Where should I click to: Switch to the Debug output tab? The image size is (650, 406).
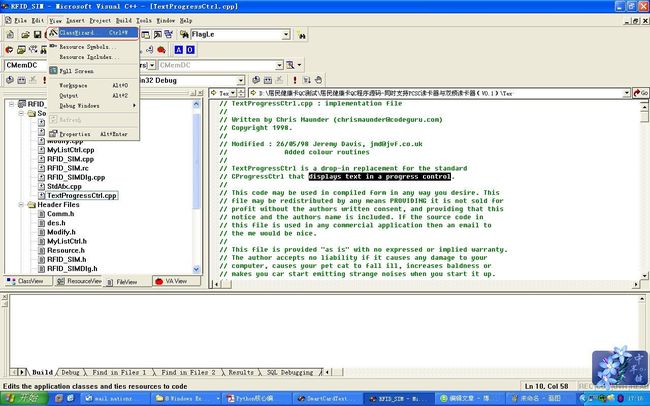70,372
